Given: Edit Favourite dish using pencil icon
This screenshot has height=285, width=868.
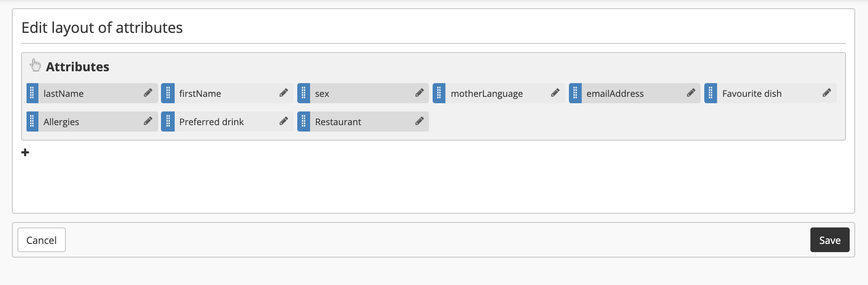Looking at the screenshot, I should pos(826,93).
